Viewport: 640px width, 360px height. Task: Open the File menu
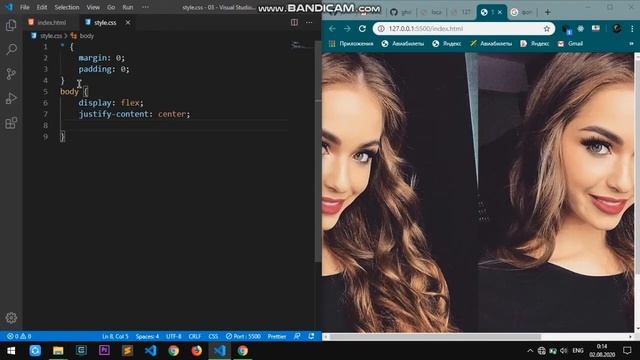[x=24, y=7]
